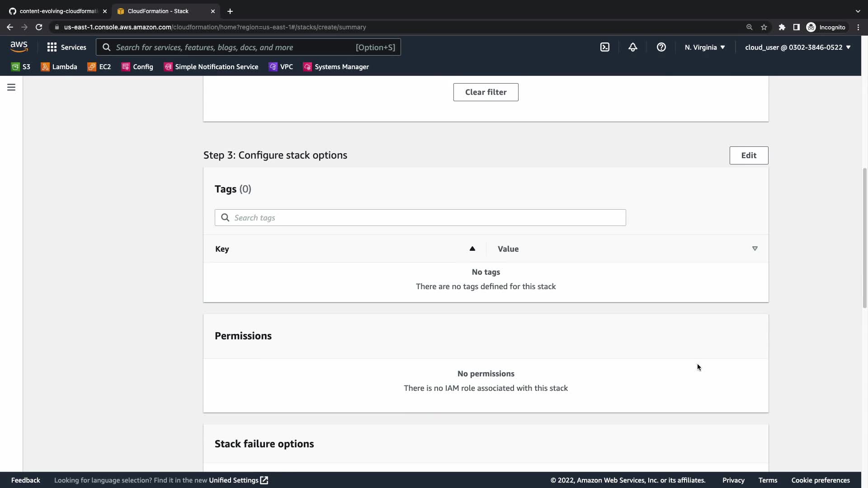The width and height of the screenshot is (868, 488).
Task: Open a new browser tab
Action: coord(230,11)
